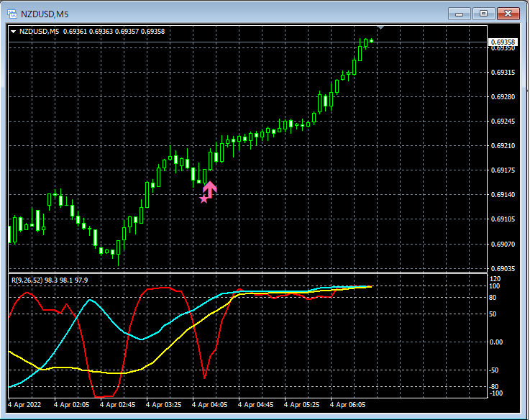Screen dimensions: 530x420
Task: Click the 0.69070 price scale label
Action: (503, 244)
